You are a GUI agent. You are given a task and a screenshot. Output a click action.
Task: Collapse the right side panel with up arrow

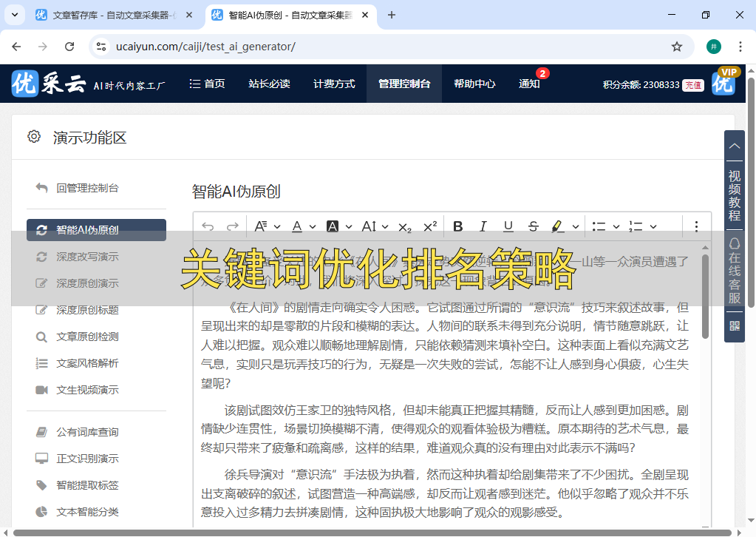(x=735, y=145)
